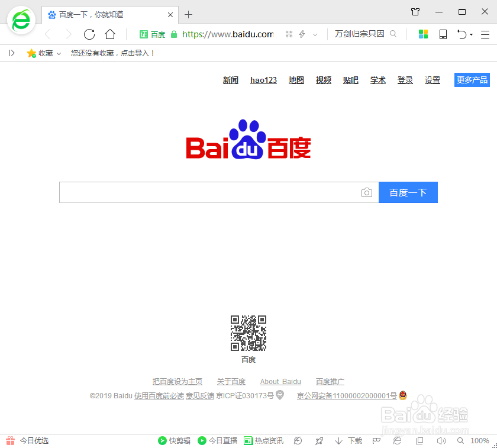Image resolution: width=497 pixels, height=448 pixels.
Task: Click the phone icon for mobile connection
Action: tap(443, 34)
